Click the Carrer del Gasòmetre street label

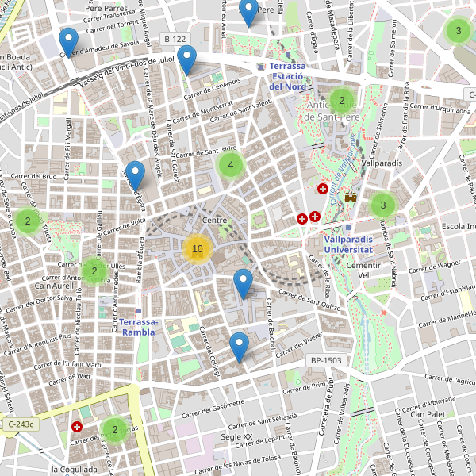tap(213, 409)
